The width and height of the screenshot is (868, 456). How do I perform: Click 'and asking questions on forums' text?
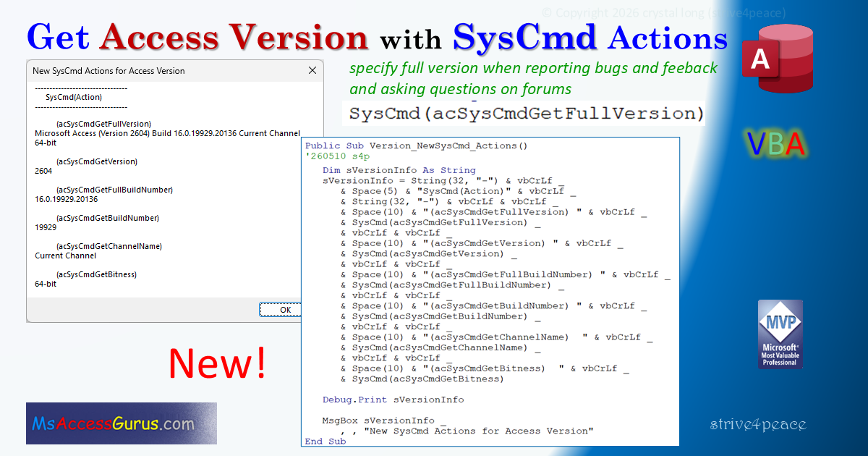460,89
